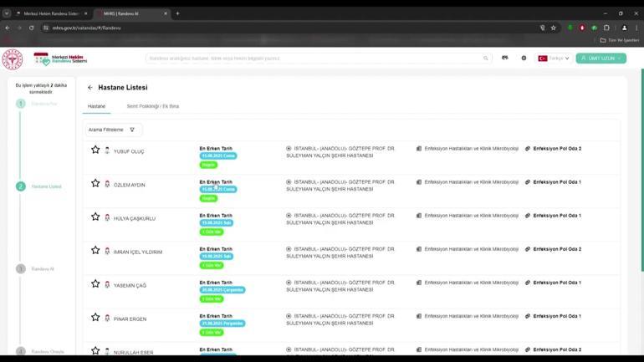Click the Ministry of Health emblem
The height and width of the screenshot is (362, 644).
pyautogui.click(x=13, y=59)
